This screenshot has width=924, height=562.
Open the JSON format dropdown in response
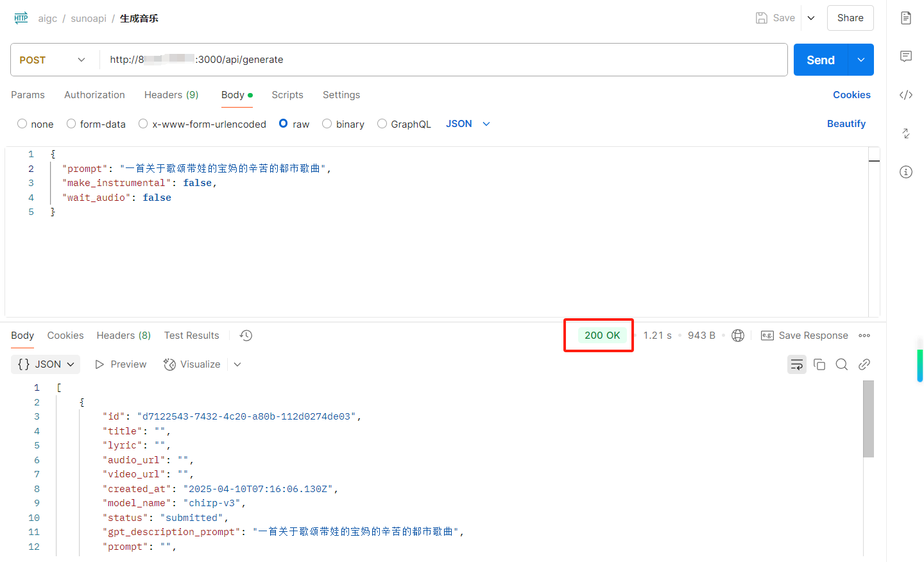tap(45, 364)
